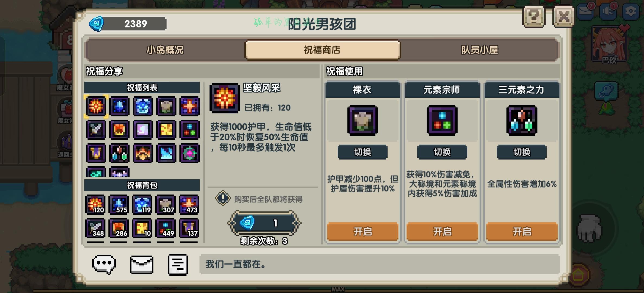Switch to the 队员小屋 tab

click(x=479, y=50)
